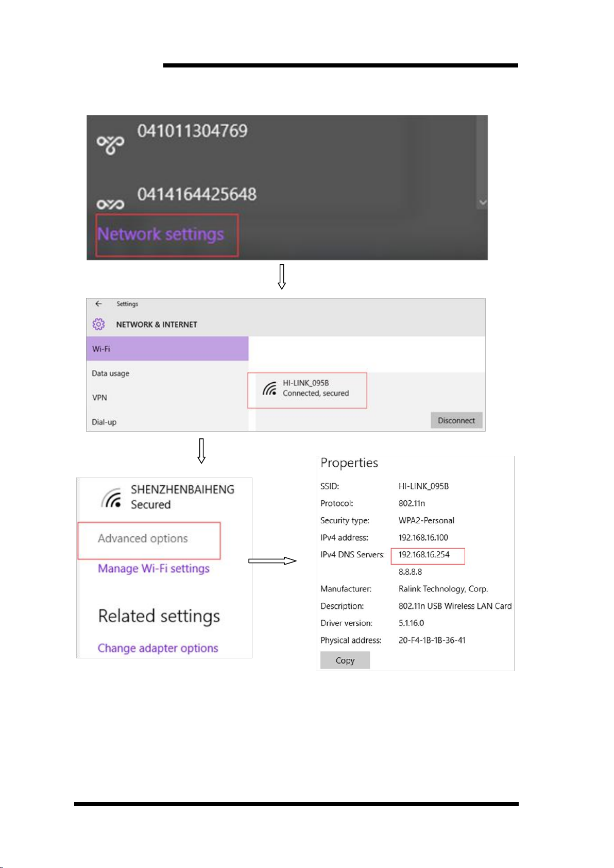Click the Network settings link
Screen dimensions: 614x868
click(161, 234)
